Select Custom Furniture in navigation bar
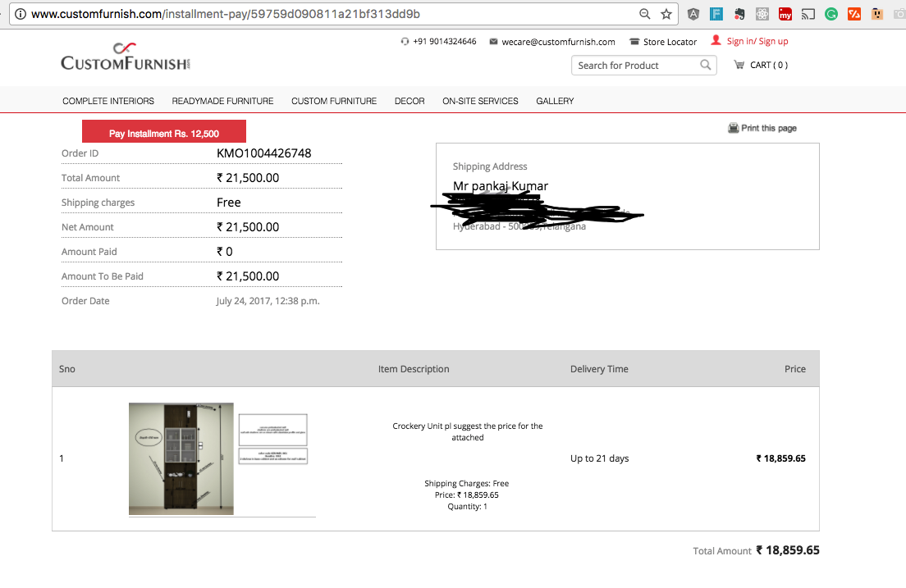The width and height of the screenshot is (906, 588). pos(334,101)
